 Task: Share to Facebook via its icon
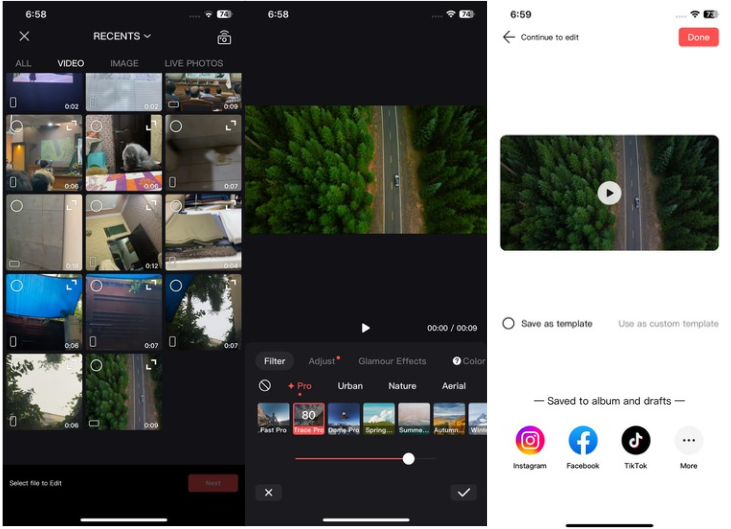[583, 440]
